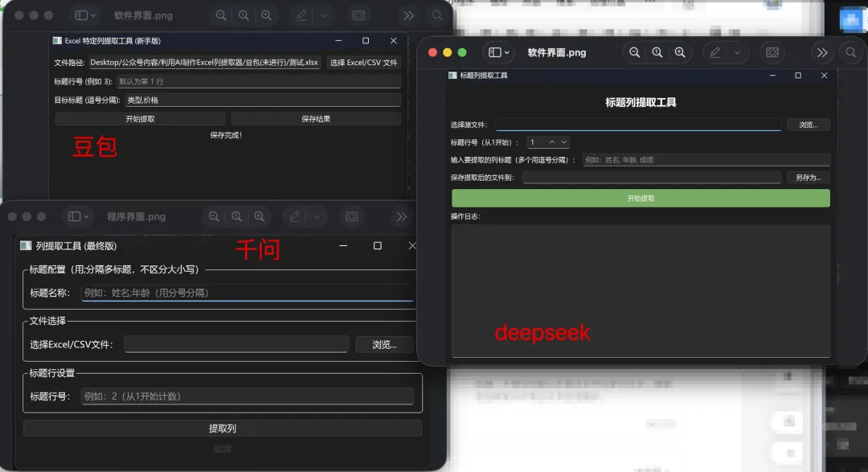868x472 pixels.
Task: Open markup dropdown in 程序界面.png window
Action: (317, 216)
